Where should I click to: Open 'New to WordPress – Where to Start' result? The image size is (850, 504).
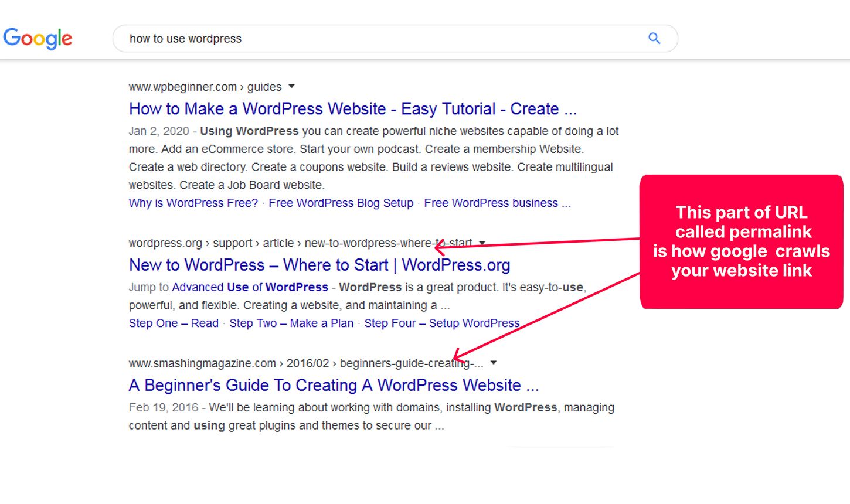[x=319, y=265]
